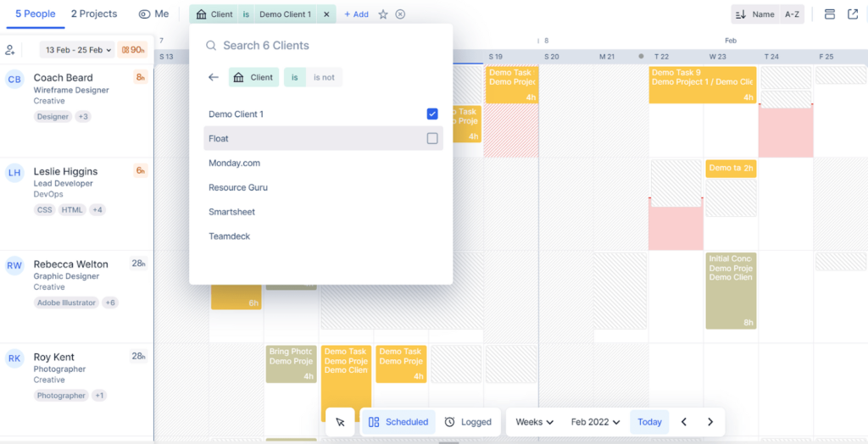Change row density using the layout icon
Viewport: 868px width, 444px height.
coord(829,14)
